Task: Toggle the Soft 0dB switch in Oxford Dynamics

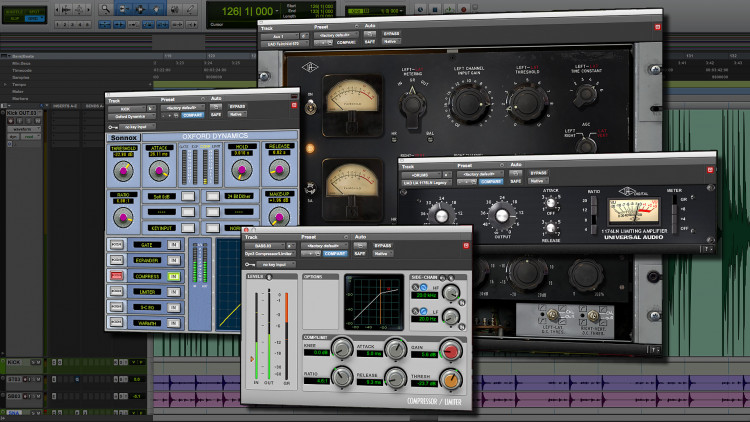Action: pyautogui.click(x=188, y=196)
